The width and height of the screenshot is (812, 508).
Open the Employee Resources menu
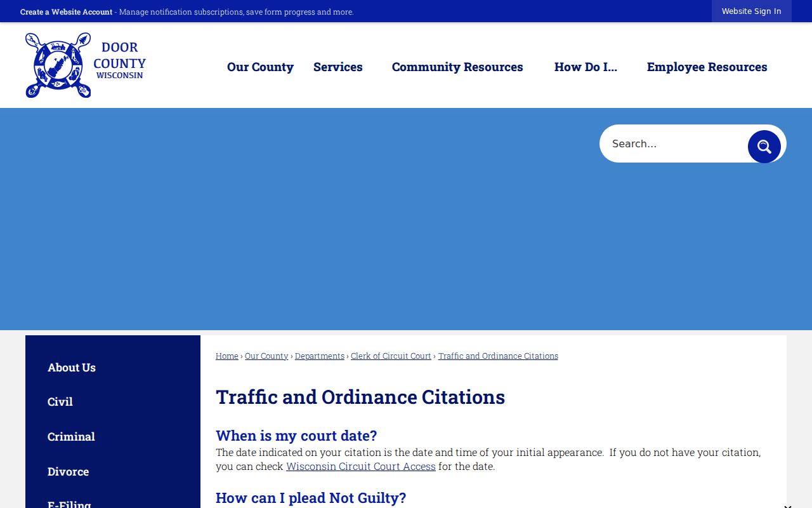coord(707,67)
